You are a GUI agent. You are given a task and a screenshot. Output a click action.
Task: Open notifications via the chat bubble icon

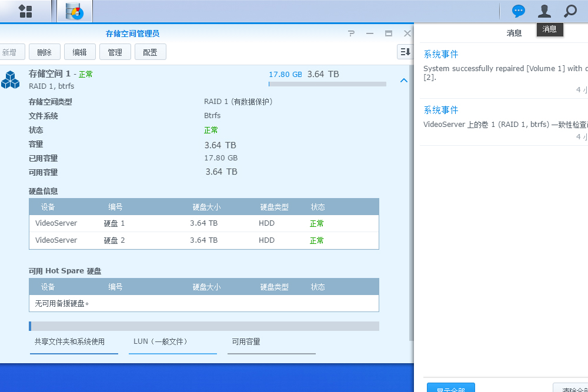click(518, 11)
